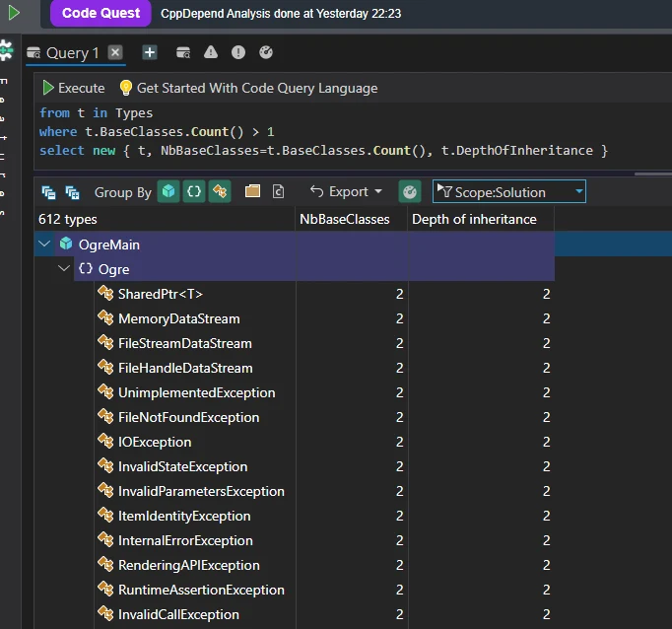The image size is (672, 629).
Task: Click the source file icon in results toolbar
Action: coord(278,191)
